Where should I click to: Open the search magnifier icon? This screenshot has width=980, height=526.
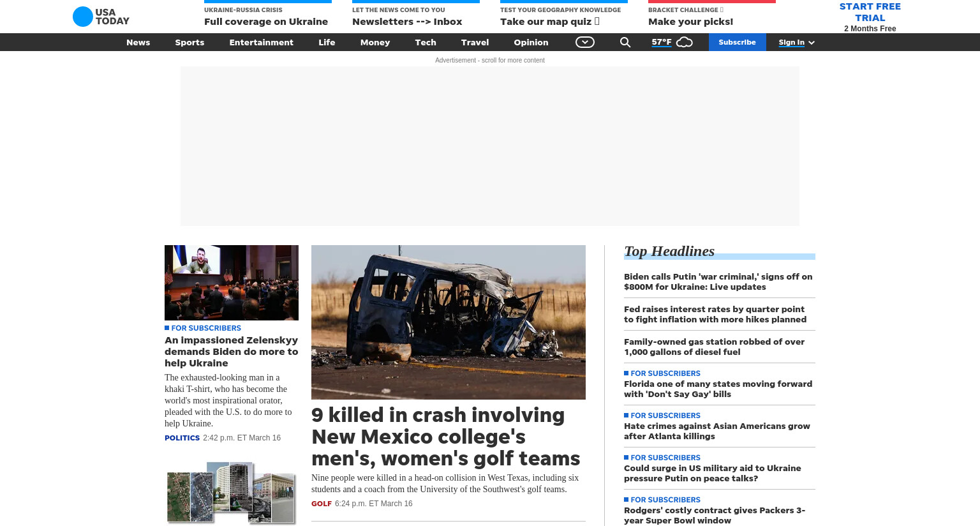click(x=625, y=42)
